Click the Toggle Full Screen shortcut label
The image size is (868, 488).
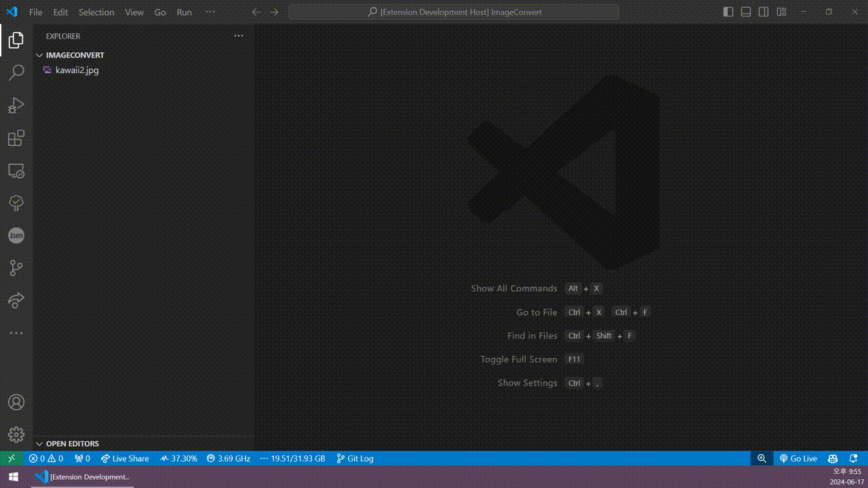click(519, 359)
